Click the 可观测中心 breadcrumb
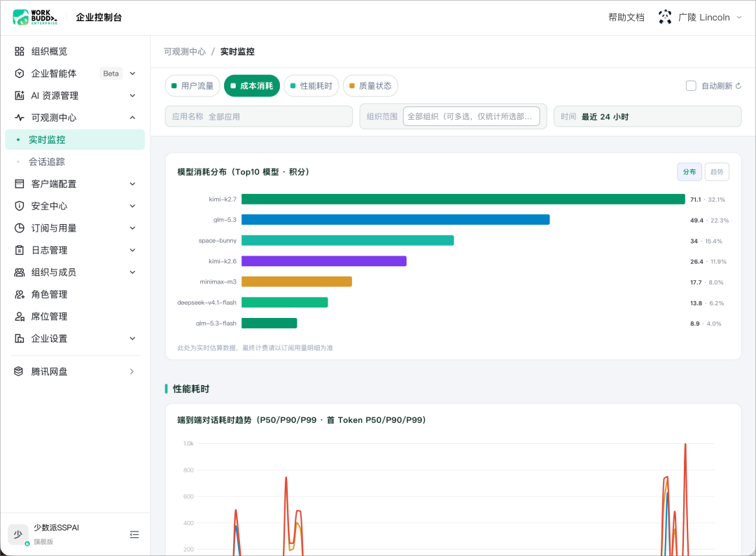This screenshot has width=756, height=556. [185, 52]
